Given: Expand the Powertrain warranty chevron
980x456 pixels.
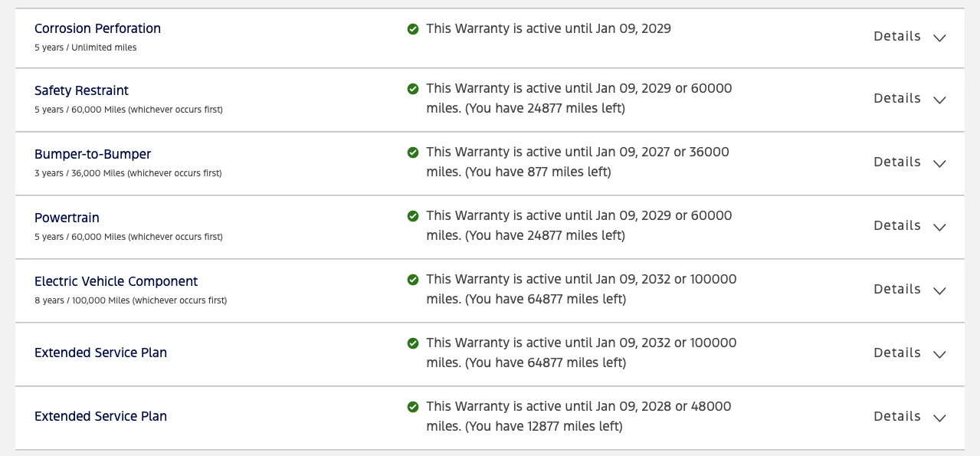Looking at the screenshot, I should pos(939,227).
